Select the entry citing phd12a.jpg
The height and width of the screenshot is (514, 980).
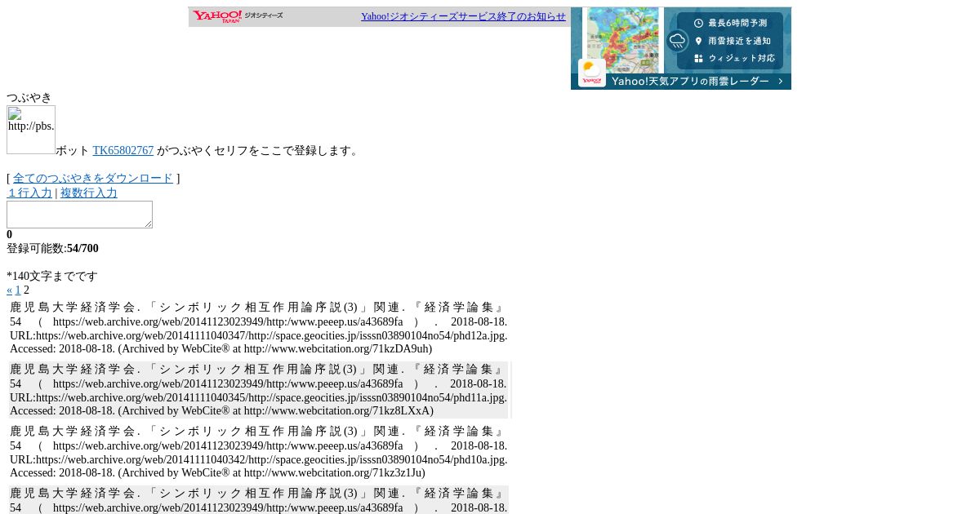[258, 328]
